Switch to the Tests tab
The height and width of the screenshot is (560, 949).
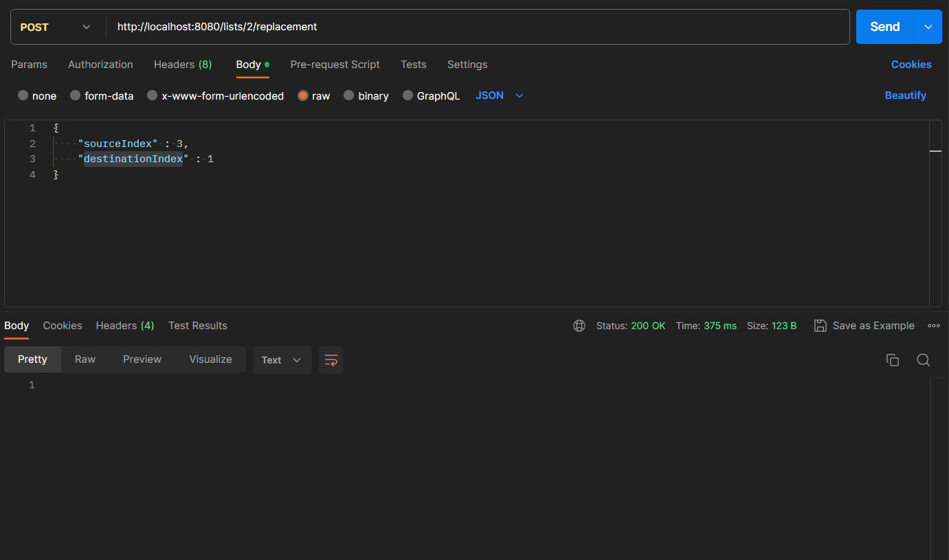point(413,64)
